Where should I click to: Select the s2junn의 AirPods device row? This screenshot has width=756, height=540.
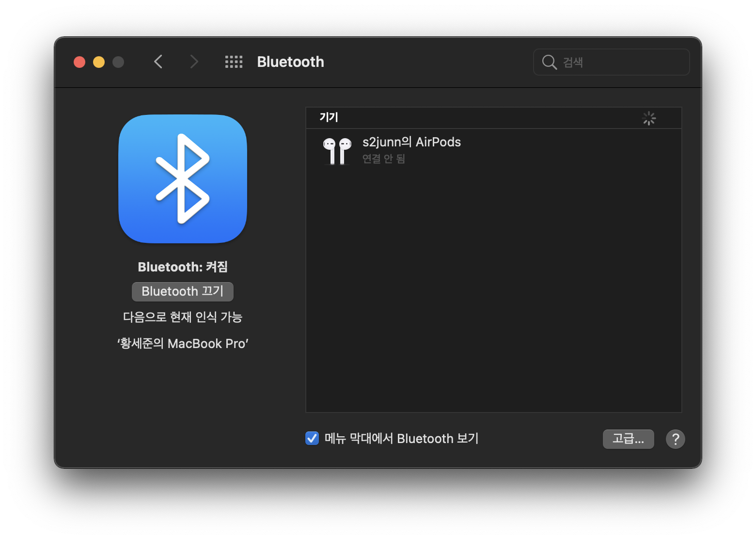[x=494, y=150]
